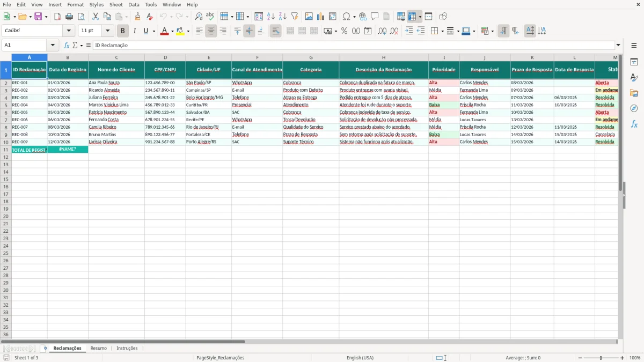Click the Sum sigma button
Viewport: 644px width, 362px height.
click(x=75, y=46)
